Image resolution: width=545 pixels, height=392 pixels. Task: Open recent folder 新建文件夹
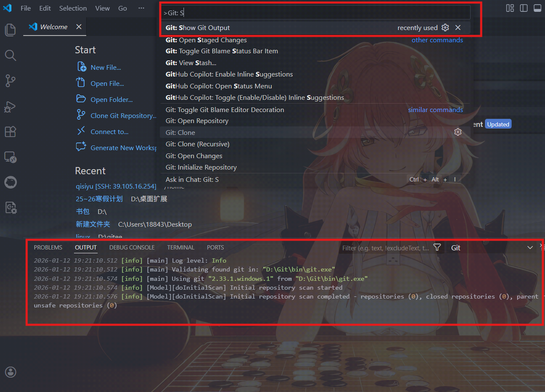[x=93, y=224]
